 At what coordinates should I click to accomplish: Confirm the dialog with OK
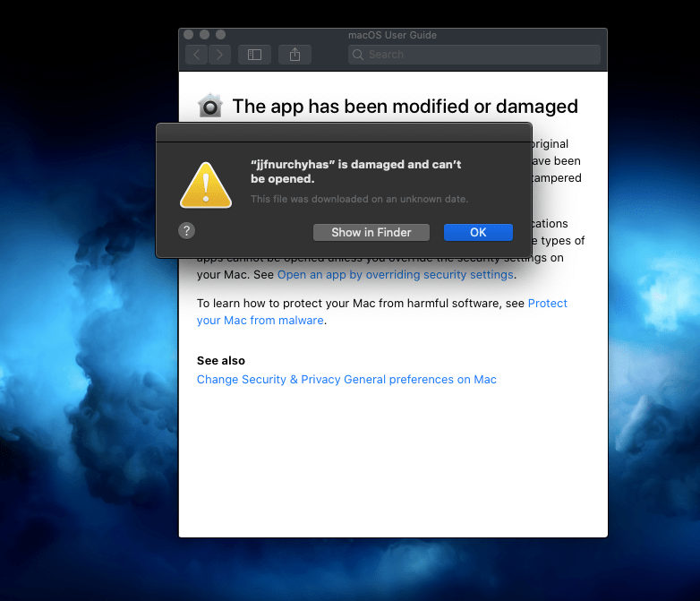coord(478,232)
